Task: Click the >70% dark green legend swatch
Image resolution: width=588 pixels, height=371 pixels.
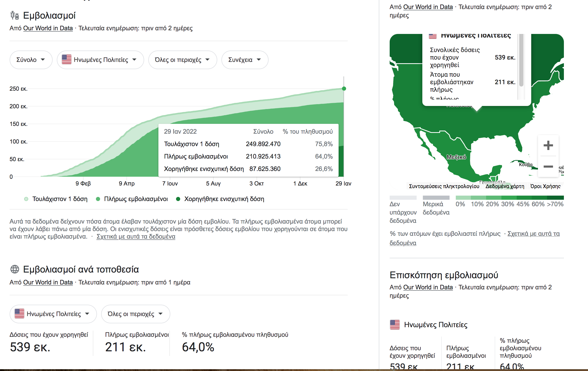Action: [x=555, y=198]
